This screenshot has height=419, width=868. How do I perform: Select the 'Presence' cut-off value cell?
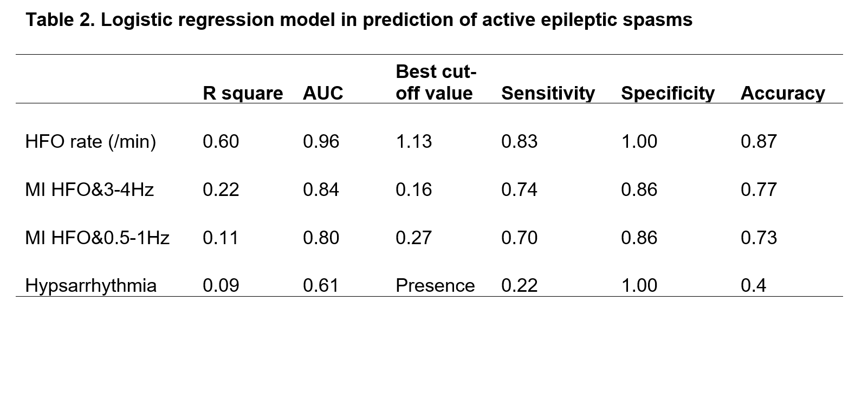(x=435, y=285)
